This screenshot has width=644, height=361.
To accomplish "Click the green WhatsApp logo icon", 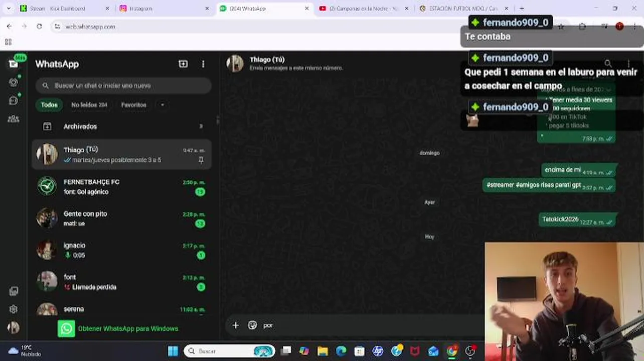I will tap(66, 328).
